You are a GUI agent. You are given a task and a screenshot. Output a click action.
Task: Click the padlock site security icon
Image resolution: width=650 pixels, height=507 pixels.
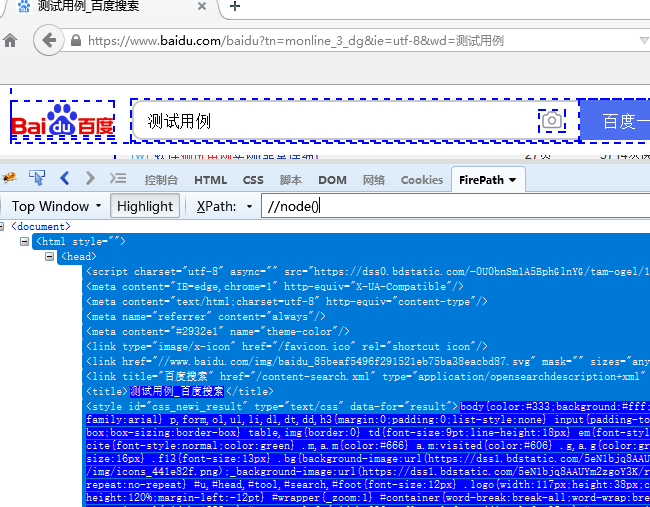click(76, 40)
